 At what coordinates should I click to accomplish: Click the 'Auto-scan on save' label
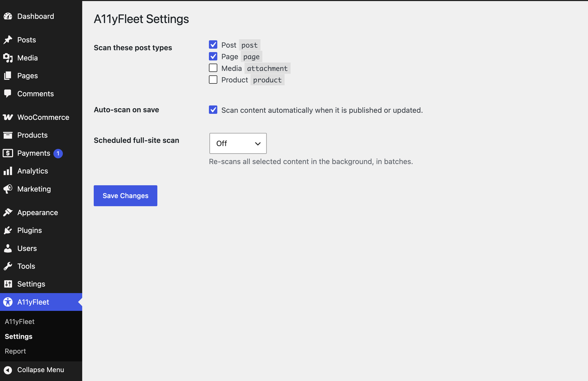click(x=126, y=110)
